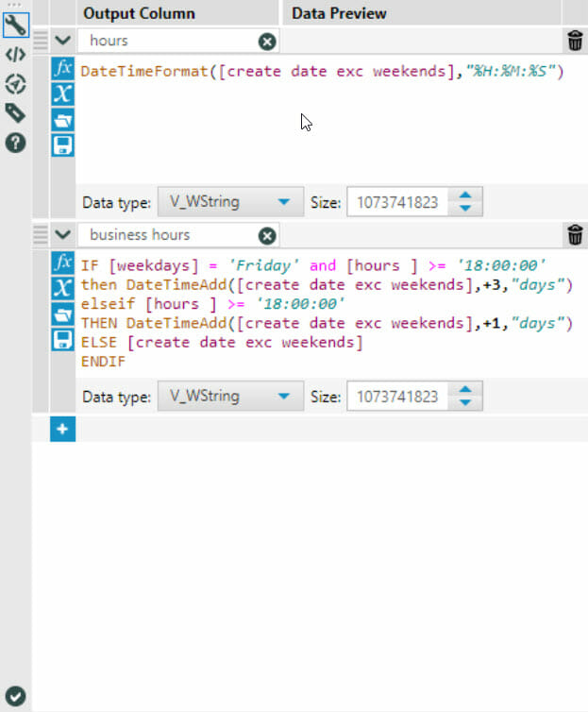Open saved expressions folder for hours expression
The width and height of the screenshot is (588, 712).
point(62,119)
